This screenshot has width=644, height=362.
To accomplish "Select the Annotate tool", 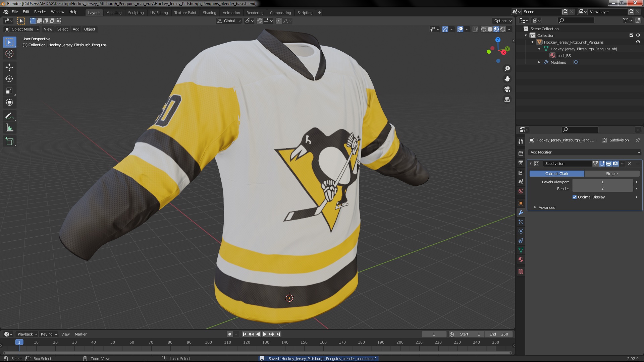I will (x=9, y=116).
